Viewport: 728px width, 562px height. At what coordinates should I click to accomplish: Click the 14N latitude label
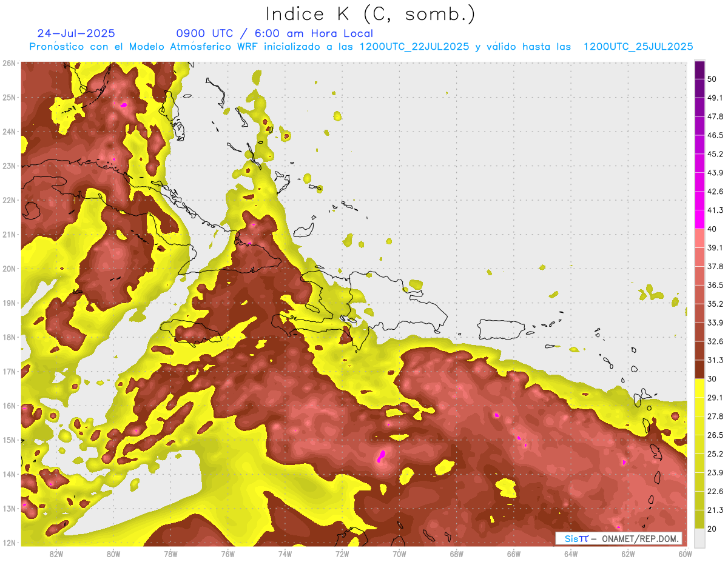[x=9, y=474]
